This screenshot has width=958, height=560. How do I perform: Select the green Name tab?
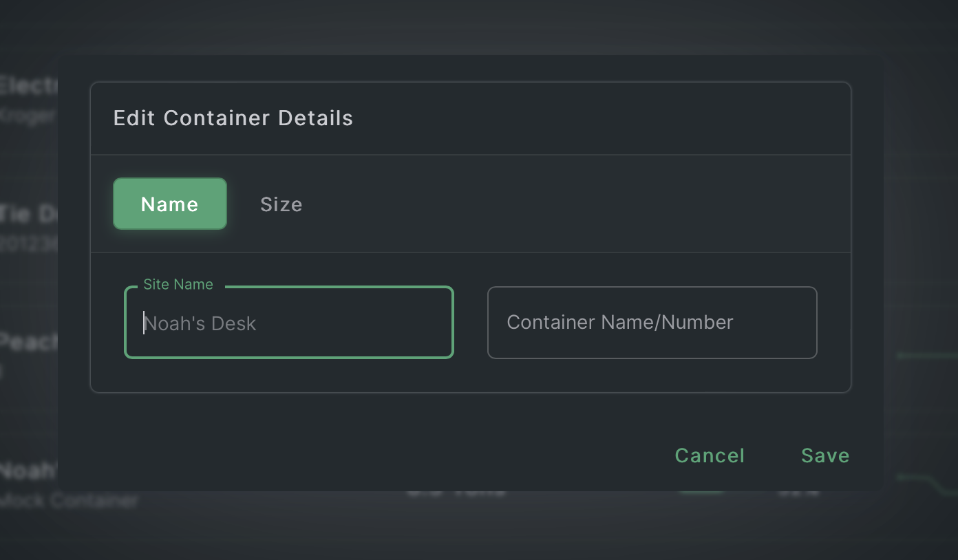tap(169, 204)
